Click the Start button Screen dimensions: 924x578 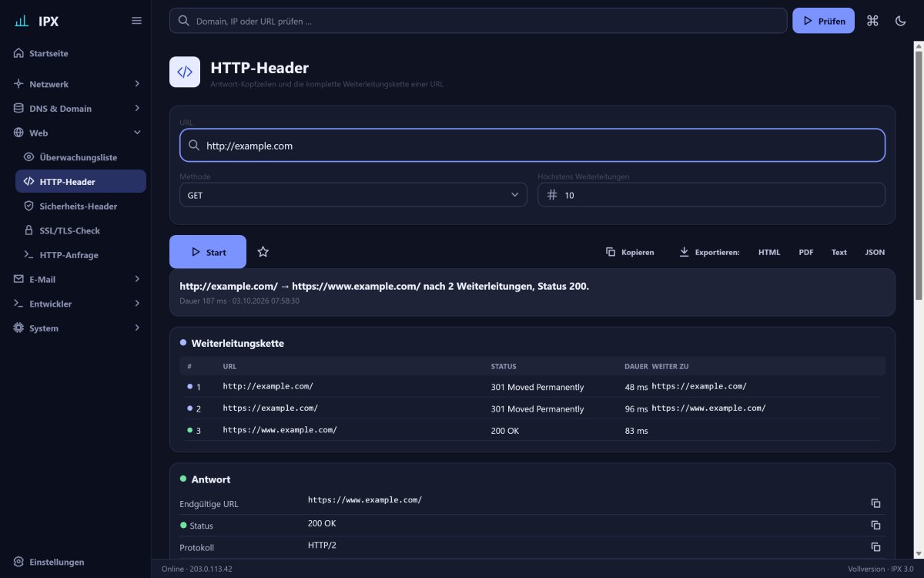(208, 252)
